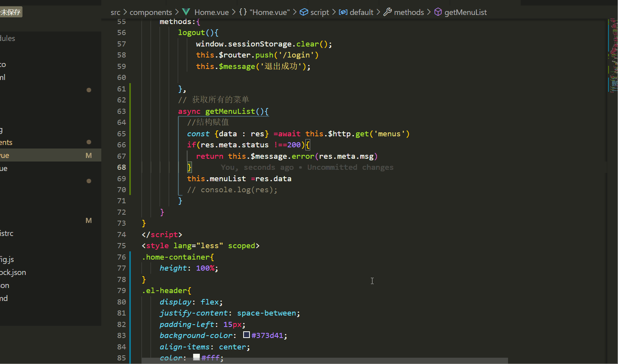
Task: Open the color picker swatch for #fff
Action: tap(196, 357)
